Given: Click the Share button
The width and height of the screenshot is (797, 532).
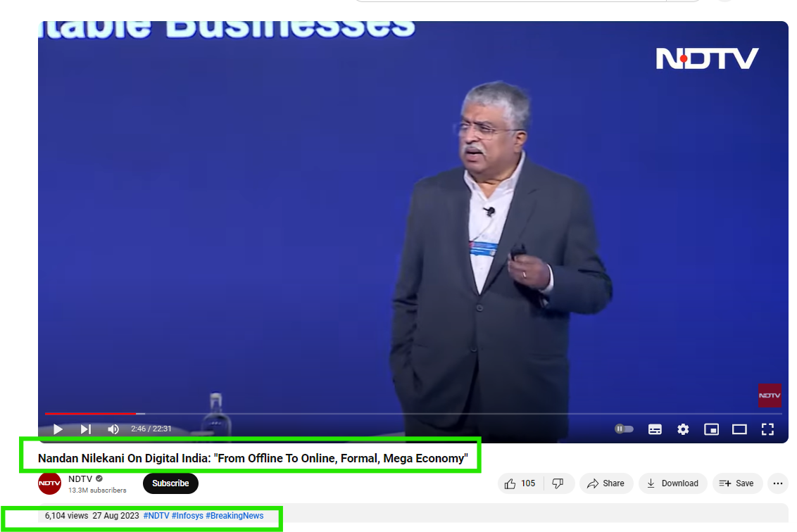Looking at the screenshot, I should [x=605, y=483].
